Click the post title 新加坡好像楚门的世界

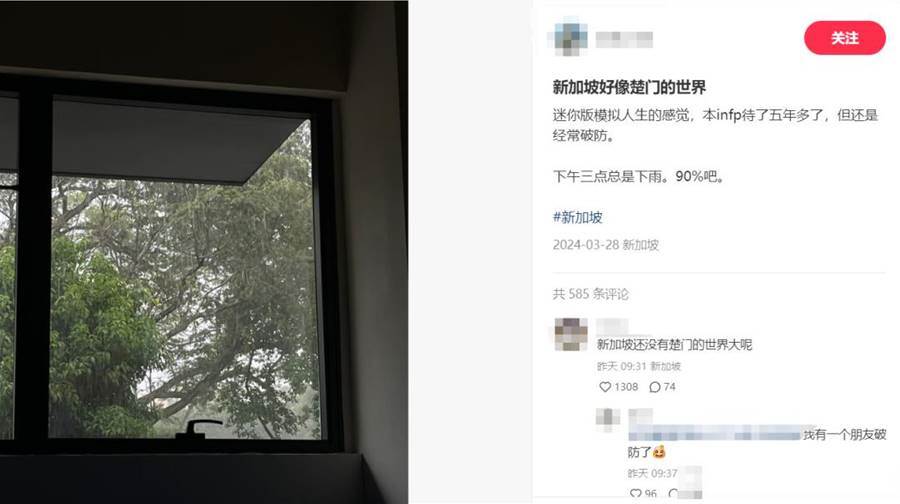(x=629, y=87)
